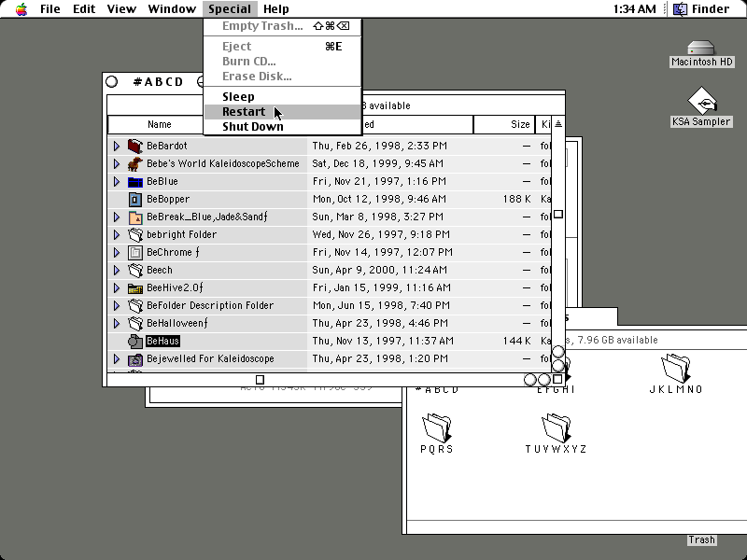Viewport: 747px width, 560px height.
Task: Click the BeBopper 188 K size cell
Action: pos(516,199)
